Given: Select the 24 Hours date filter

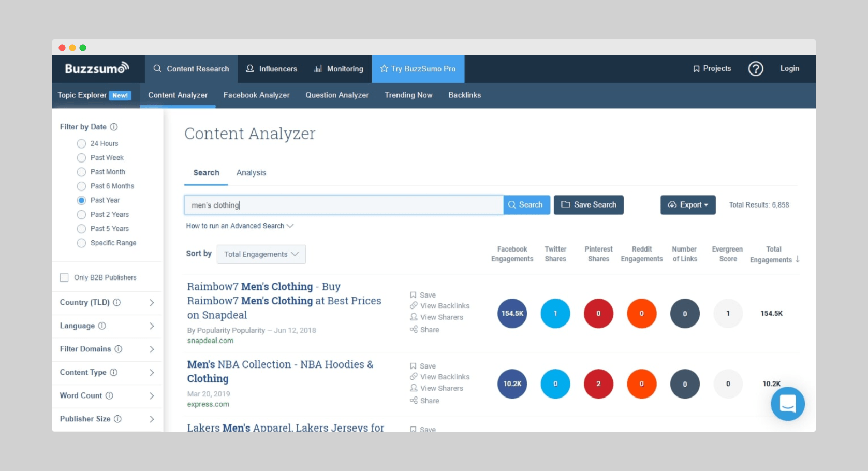Looking at the screenshot, I should (81, 143).
